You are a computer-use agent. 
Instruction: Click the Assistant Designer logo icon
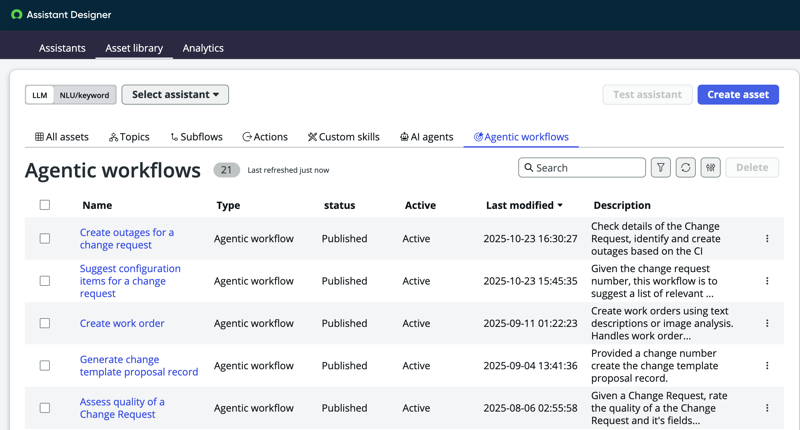tap(17, 14)
